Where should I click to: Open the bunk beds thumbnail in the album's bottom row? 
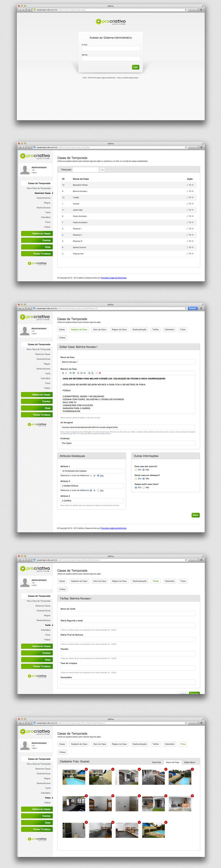click(x=127, y=830)
